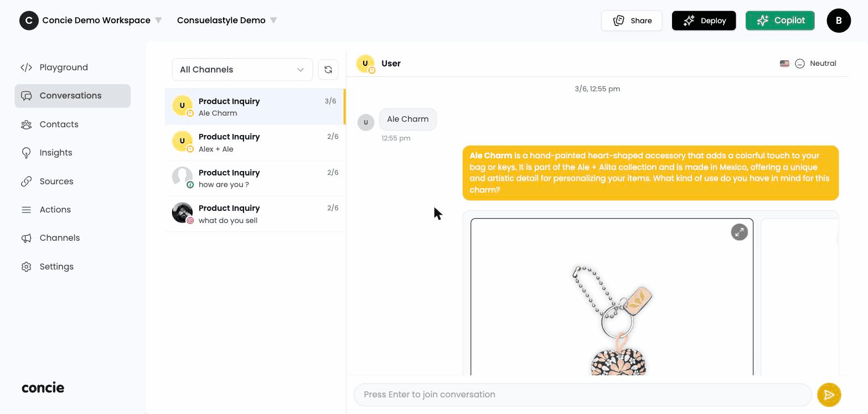Click the US flag language icon
This screenshot has width=868, height=414.
(x=784, y=64)
